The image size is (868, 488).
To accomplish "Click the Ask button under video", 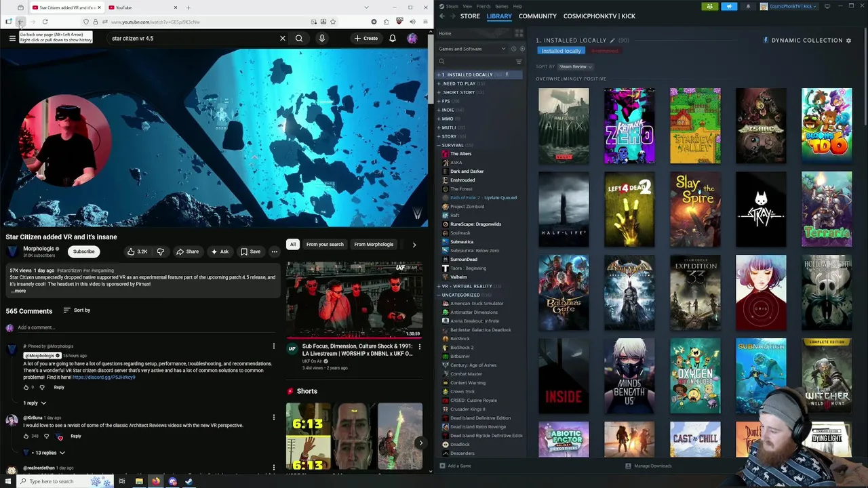I will tap(219, 251).
